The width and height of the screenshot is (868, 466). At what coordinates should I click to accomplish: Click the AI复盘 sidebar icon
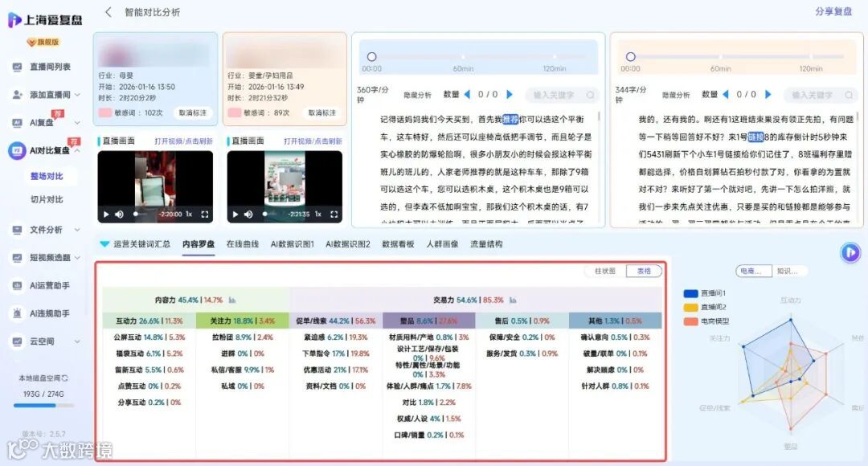click(x=17, y=122)
